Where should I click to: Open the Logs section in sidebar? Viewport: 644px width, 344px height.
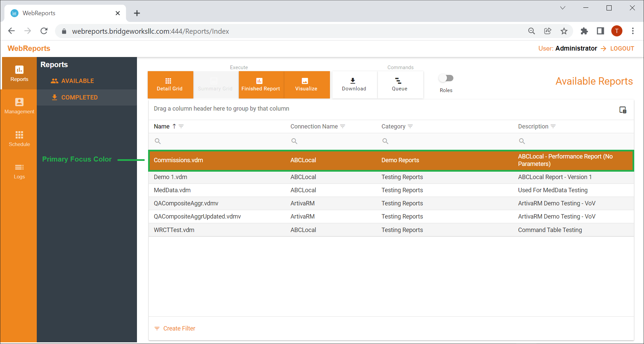coord(19,171)
